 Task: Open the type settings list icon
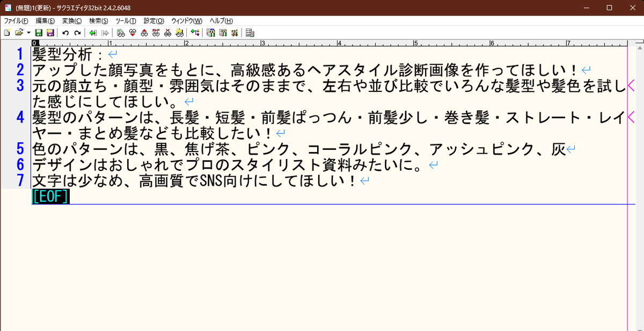pyautogui.click(x=210, y=33)
